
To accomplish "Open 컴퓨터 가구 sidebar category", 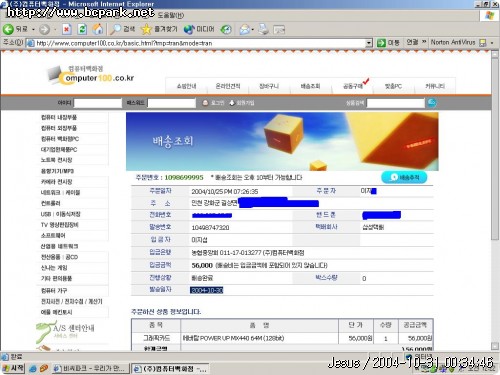I will tap(54, 290).
